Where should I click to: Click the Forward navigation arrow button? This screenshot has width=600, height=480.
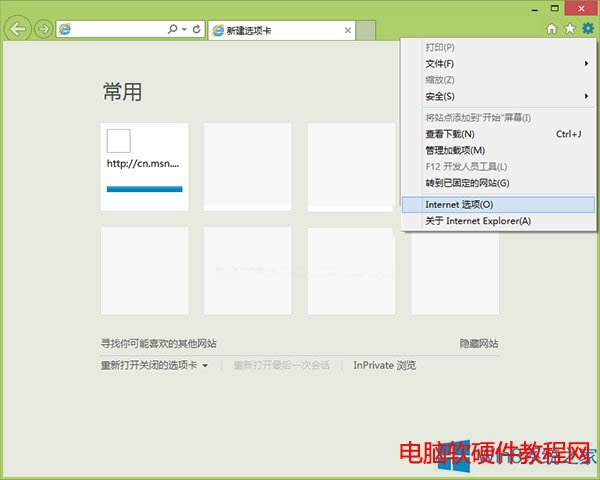pyautogui.click(x=43, y=29)
